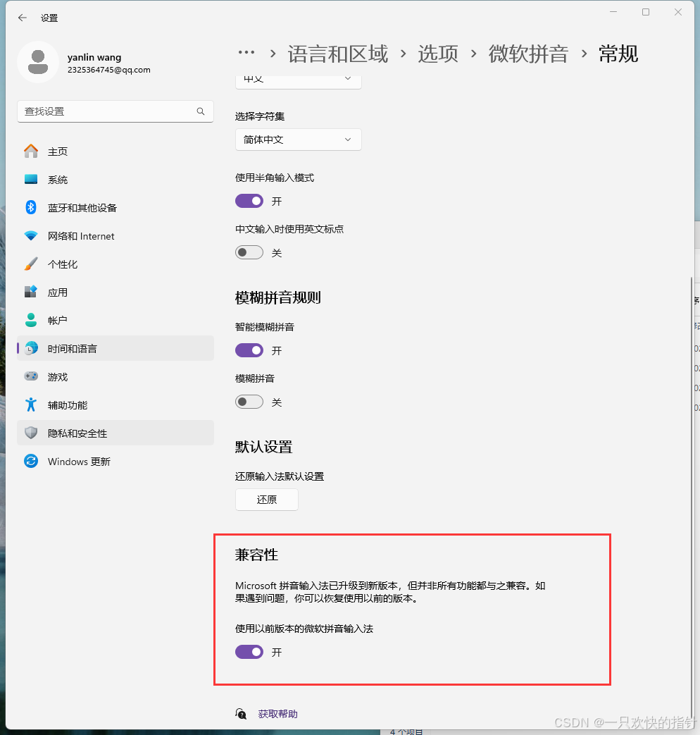Click the 还原 button
Viewport: 700px width, 735px height.
click(x=267, y=500)
